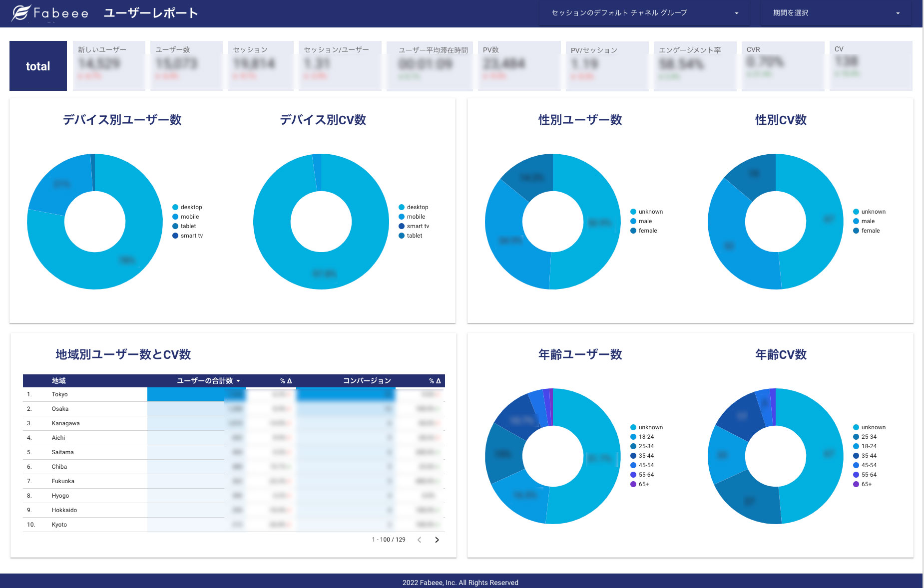
Task: Click the CVR scorecard
Action: (x=783, y=66)
